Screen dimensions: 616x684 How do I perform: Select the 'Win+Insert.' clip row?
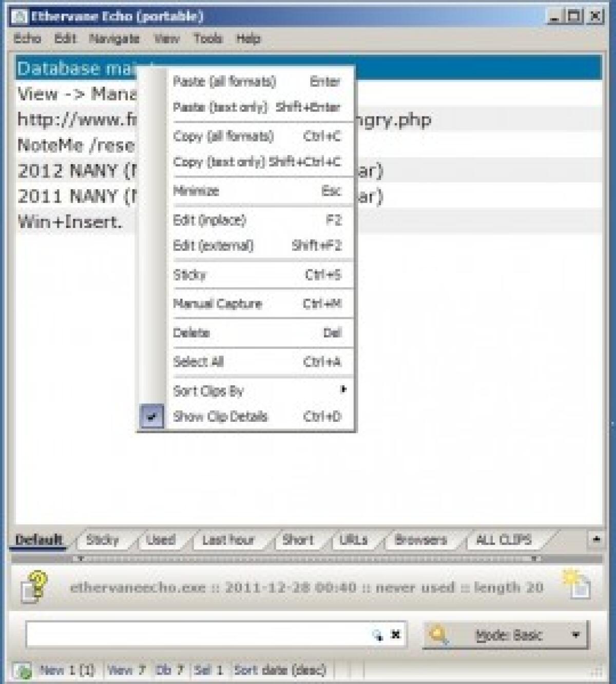309,222
